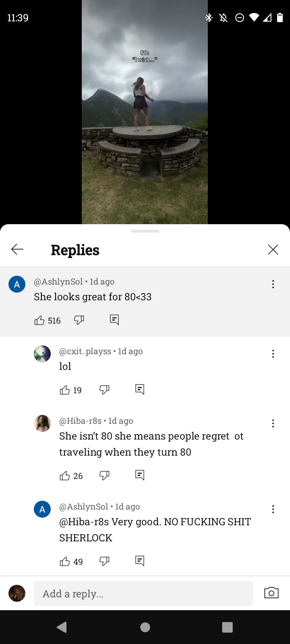The width and height of the screenshot is (290, 644).
Task: Tap the Android home navigation button
Action: [145, 627]
